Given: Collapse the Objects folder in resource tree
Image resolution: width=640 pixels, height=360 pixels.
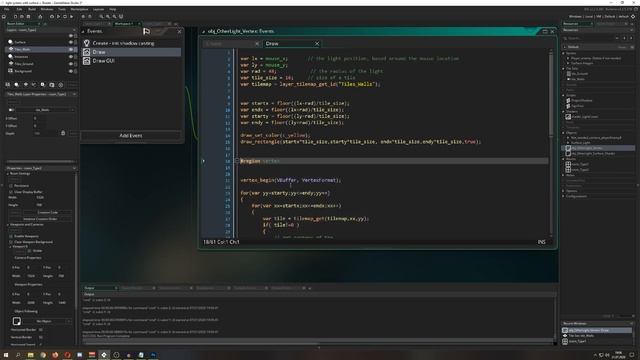Looking at the screenshot, I should [564, 133].
